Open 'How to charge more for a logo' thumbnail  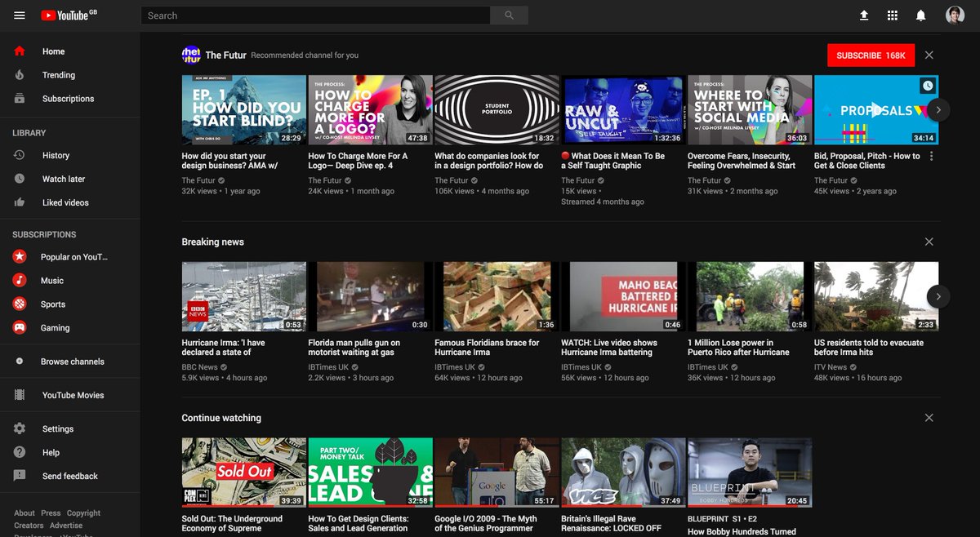point(370,110)
